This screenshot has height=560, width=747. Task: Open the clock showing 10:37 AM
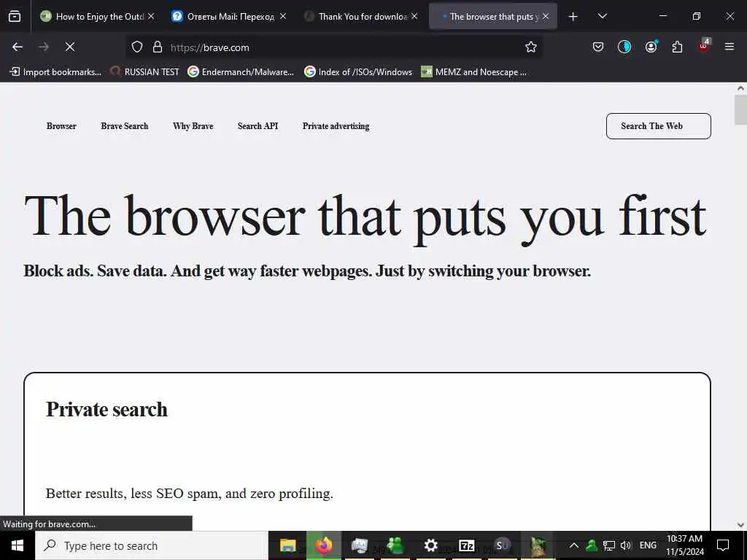684,545
